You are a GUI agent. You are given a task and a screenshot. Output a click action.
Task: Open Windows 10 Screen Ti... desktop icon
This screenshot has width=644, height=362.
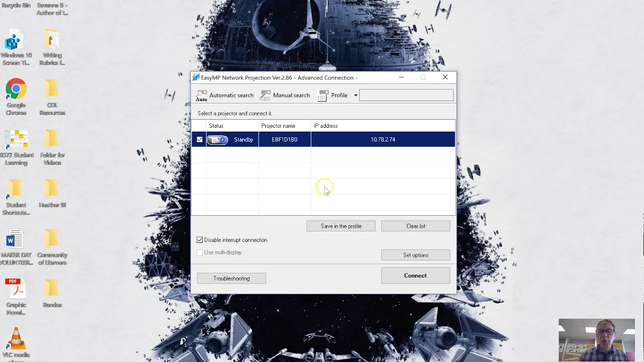[x=16, y=48]
